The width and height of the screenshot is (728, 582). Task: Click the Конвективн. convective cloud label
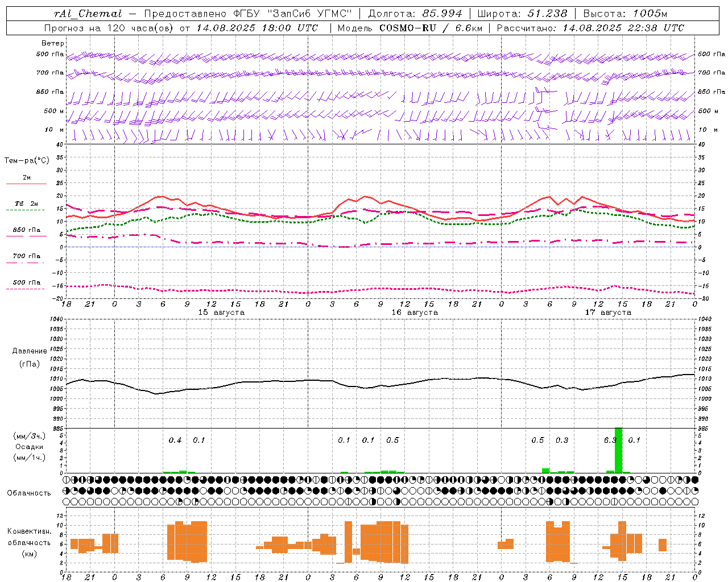pyautogui.click(x=30, y=531)
